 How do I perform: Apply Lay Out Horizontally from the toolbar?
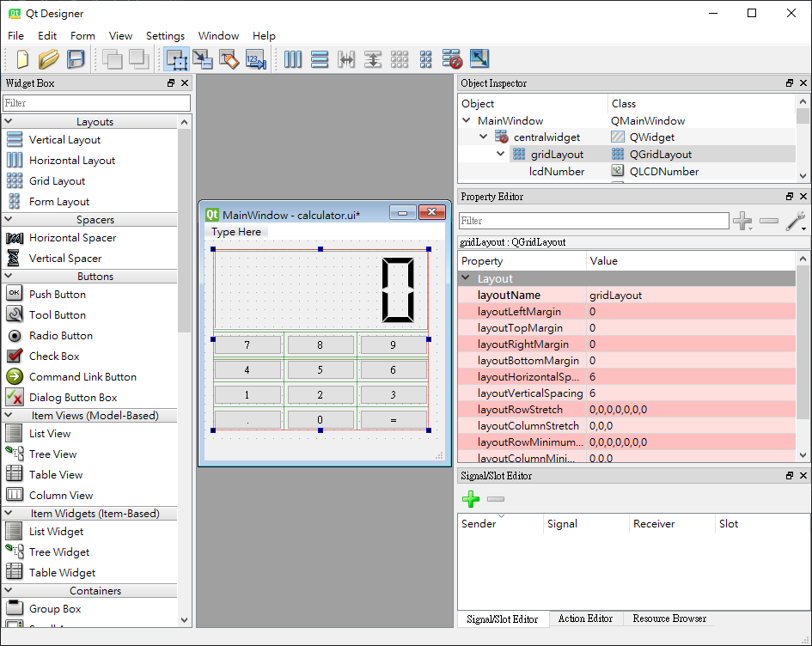[x=293, y=59]
